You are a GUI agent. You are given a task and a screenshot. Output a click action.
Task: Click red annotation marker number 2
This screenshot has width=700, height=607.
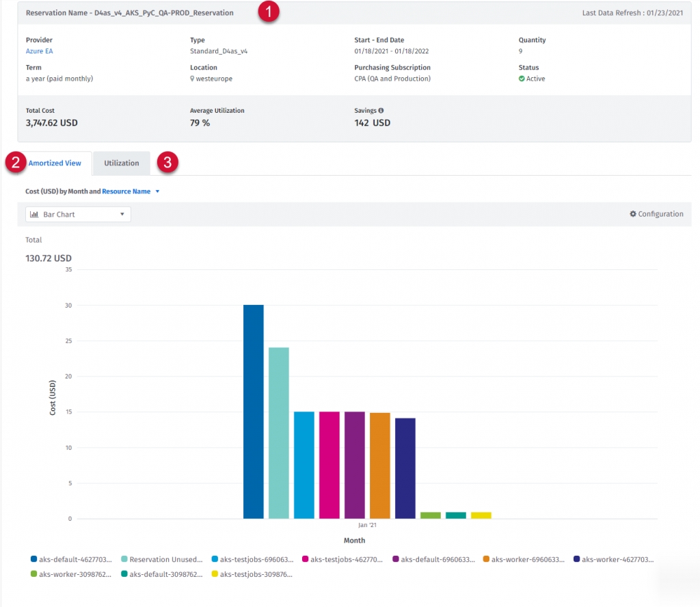pyautogui.click(x=14, y=163)
